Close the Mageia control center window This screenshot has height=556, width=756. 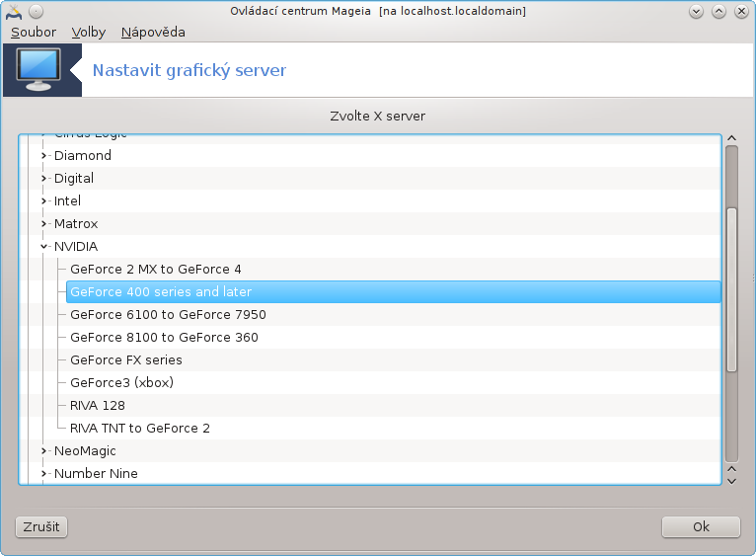(x=741, y=12)
